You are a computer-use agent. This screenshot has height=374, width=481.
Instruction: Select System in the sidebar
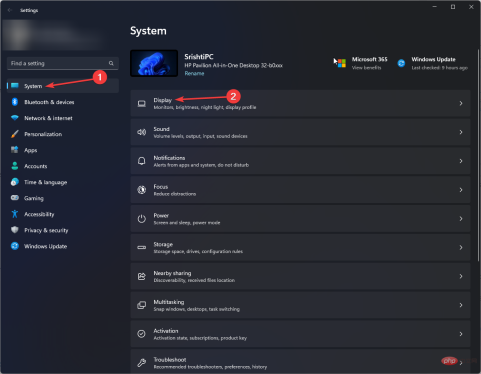pos(63,86)
